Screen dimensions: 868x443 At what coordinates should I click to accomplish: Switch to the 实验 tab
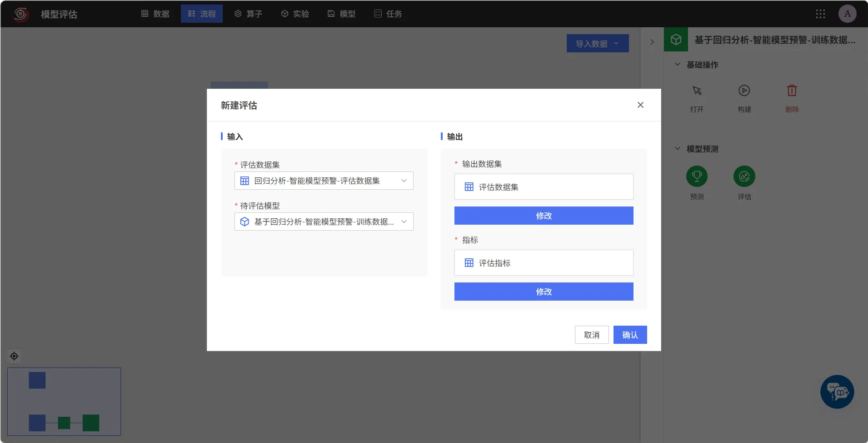pyautogui.click(x=295, y=14)
